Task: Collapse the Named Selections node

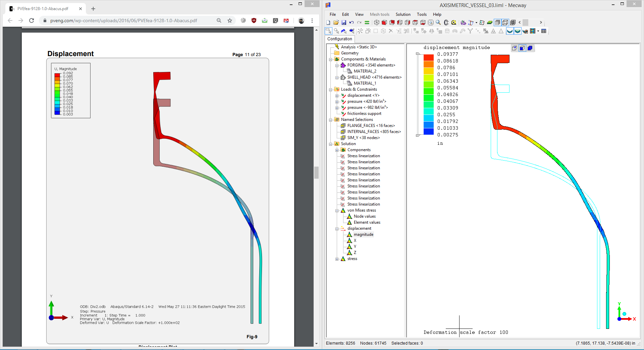Action: (331, 120)
